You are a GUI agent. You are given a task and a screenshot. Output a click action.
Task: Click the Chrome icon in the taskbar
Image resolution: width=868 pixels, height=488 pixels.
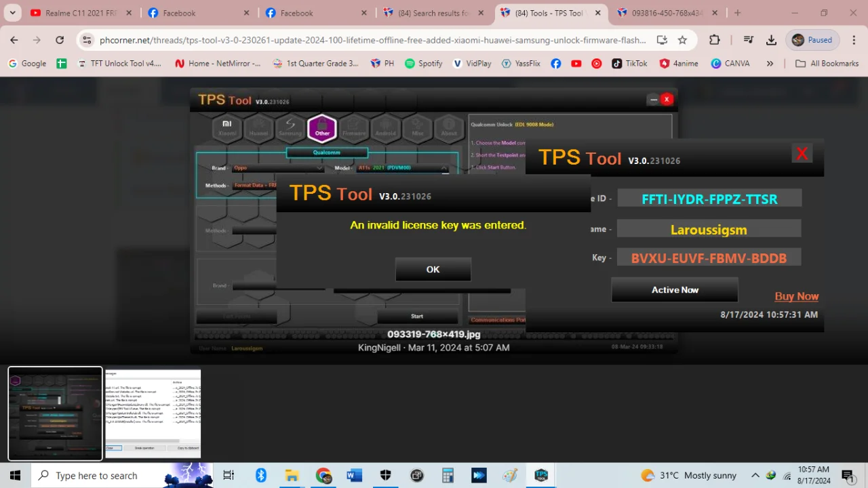click(323, 476)
